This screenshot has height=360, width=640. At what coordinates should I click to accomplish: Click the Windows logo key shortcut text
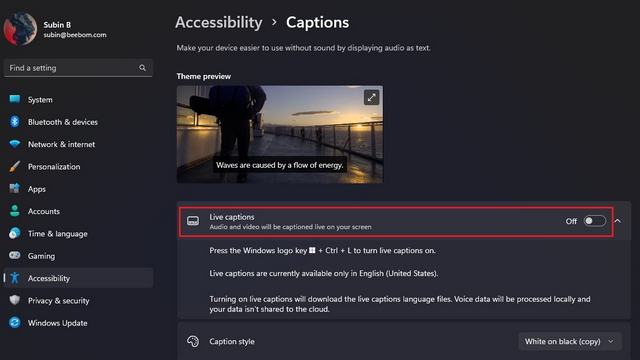322,250
